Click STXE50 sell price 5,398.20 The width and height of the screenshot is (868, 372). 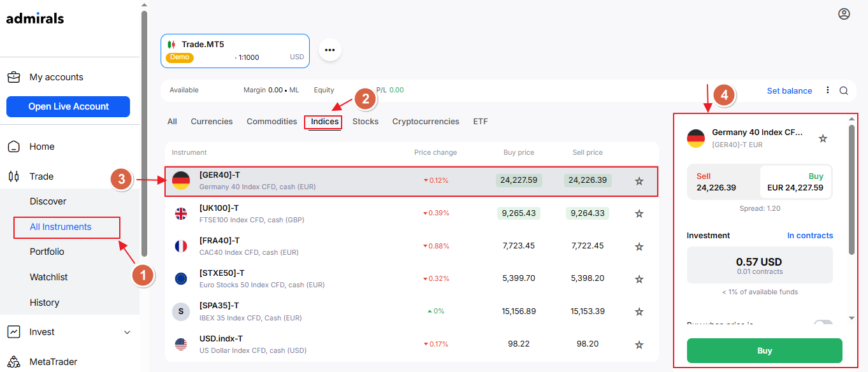(x=587, y=278)
